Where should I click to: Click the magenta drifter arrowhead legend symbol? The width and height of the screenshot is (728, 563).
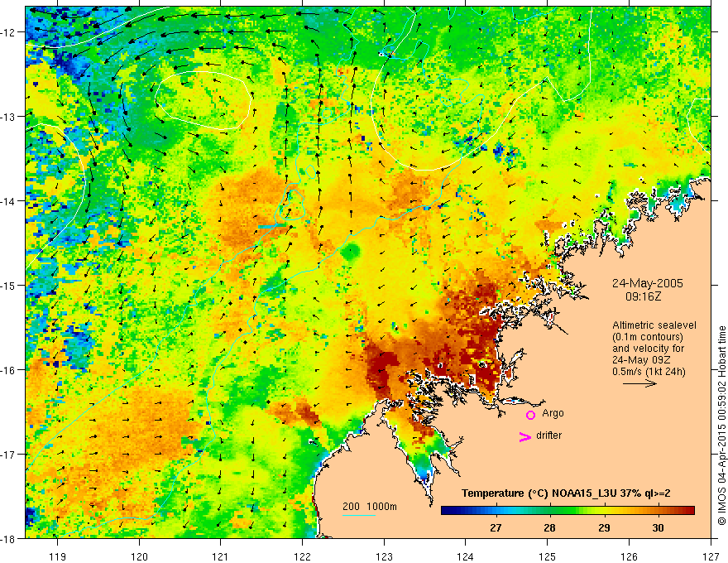coord(525,436)
